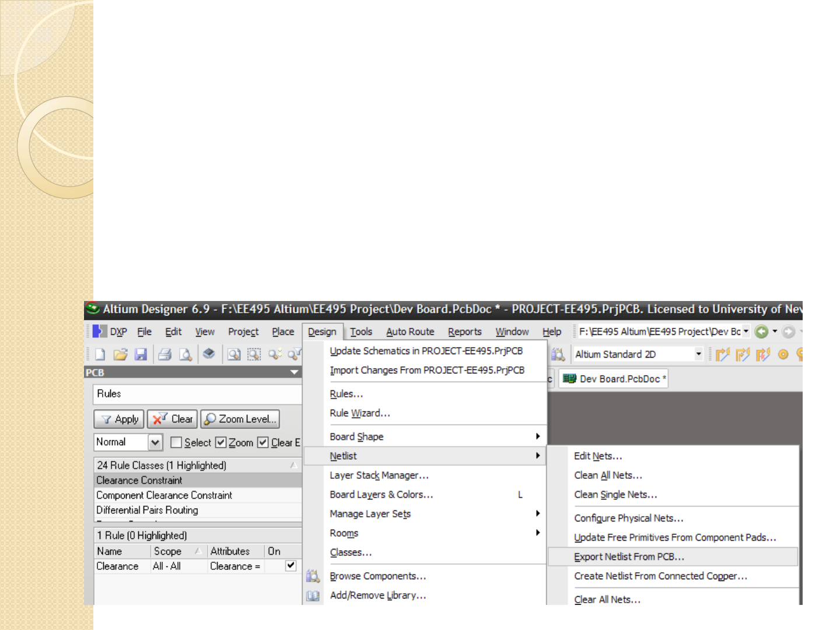
Task: Open the Normal mask mode dropdown
Action: click(155, 442)
